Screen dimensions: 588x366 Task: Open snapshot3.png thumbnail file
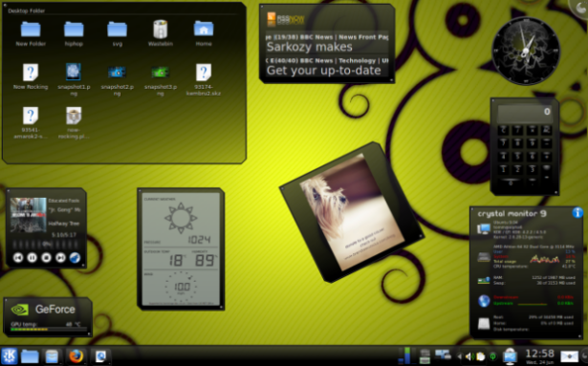[x=160, y=72]
